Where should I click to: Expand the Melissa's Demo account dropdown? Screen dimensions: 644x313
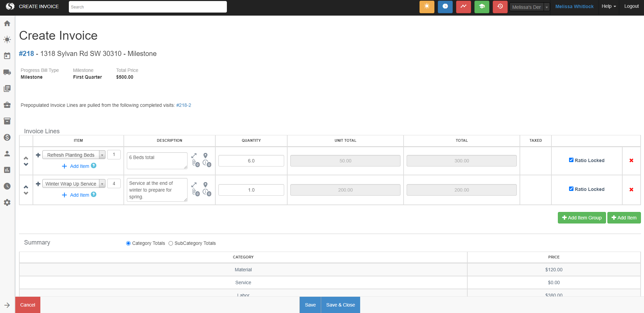coord(546,7)
